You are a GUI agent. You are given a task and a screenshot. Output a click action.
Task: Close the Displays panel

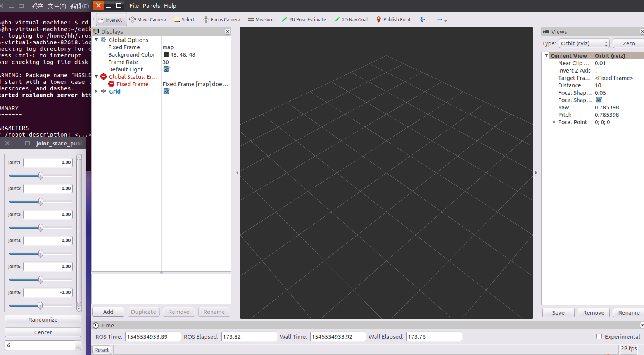tap(228, 31)
